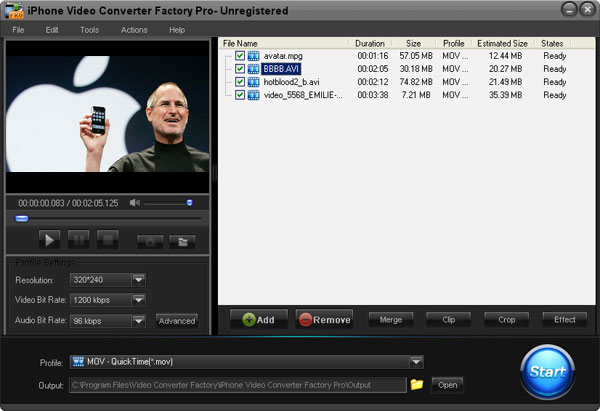Click the film icon beside hotblood2_b.avi
This screenshot has width=600, height=411.
coord(253,82)
